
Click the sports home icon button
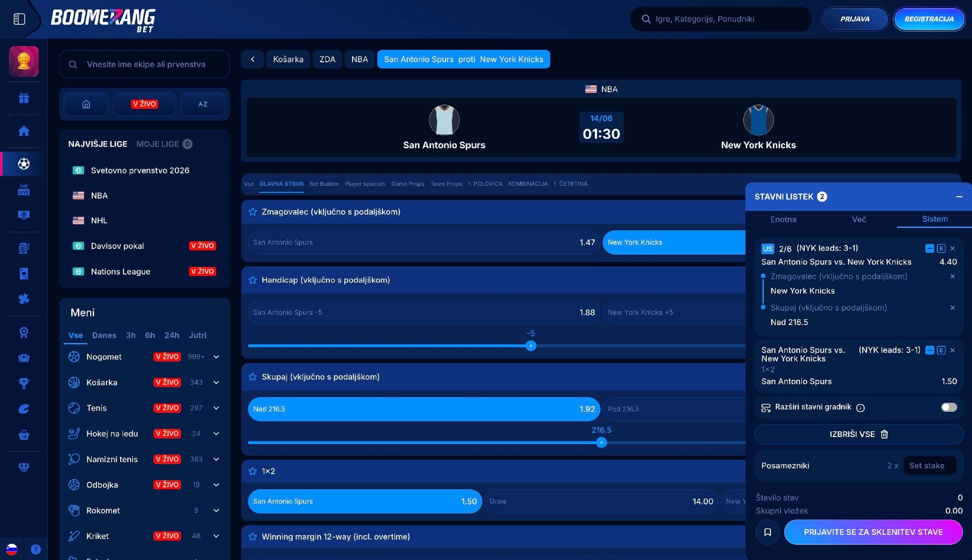click(x=86, y=104)
